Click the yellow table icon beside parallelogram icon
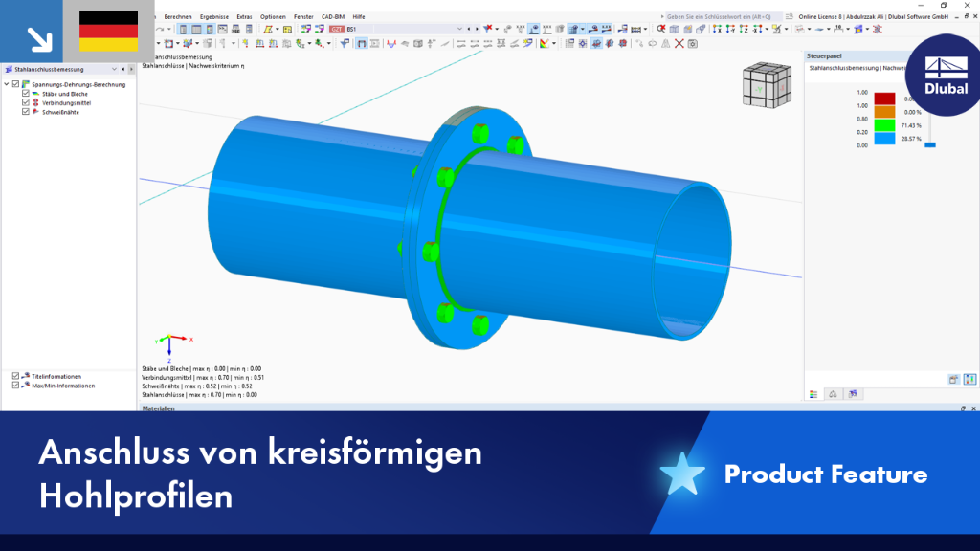This screenshot has width=980, height=551. (x=287, y=29)
